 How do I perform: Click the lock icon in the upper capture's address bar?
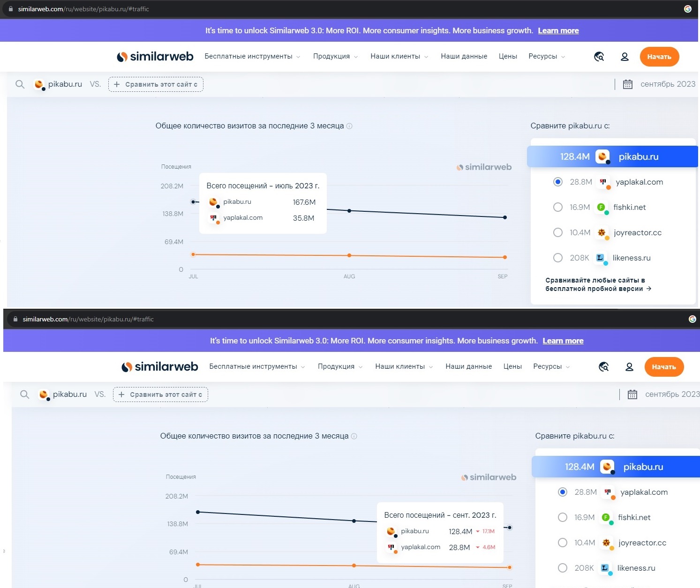click(11, 9)
